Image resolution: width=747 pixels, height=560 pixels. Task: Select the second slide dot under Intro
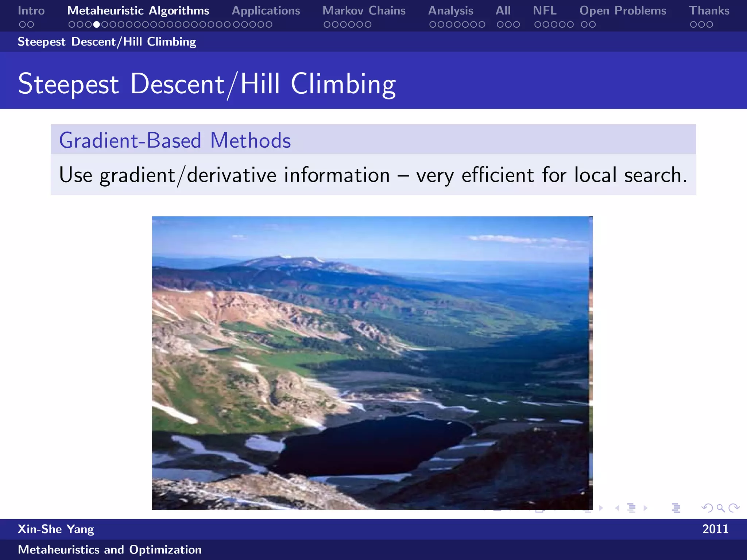tap(30, 24)
